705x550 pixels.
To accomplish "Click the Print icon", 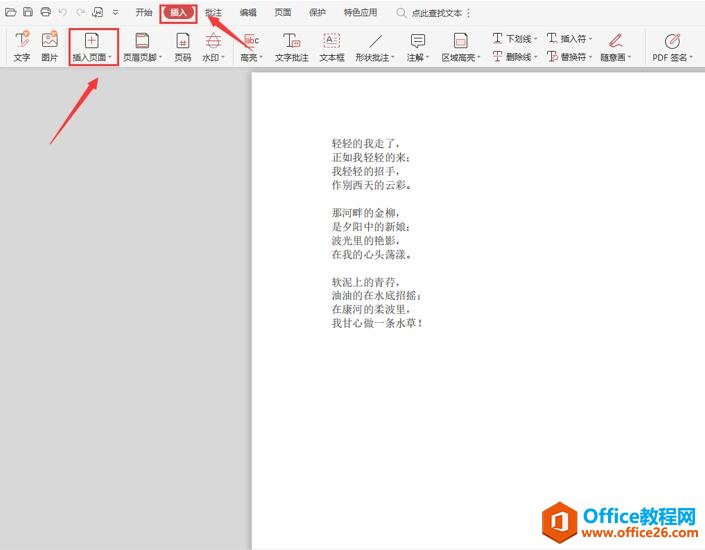I will tap(45, 12).
